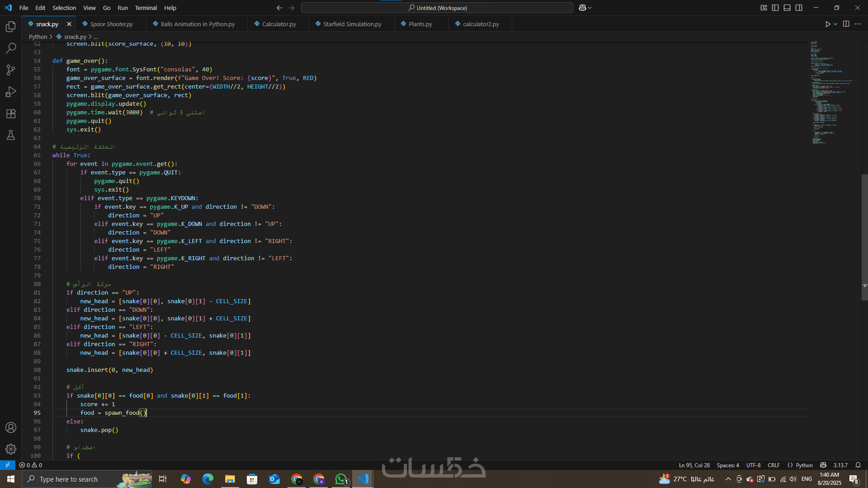Open the Search view icon

click(x=11, y=48)
